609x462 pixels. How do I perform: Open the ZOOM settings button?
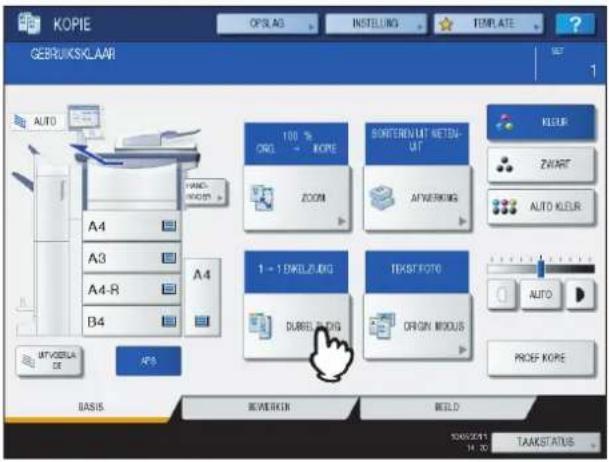click(x=298, y=198)
